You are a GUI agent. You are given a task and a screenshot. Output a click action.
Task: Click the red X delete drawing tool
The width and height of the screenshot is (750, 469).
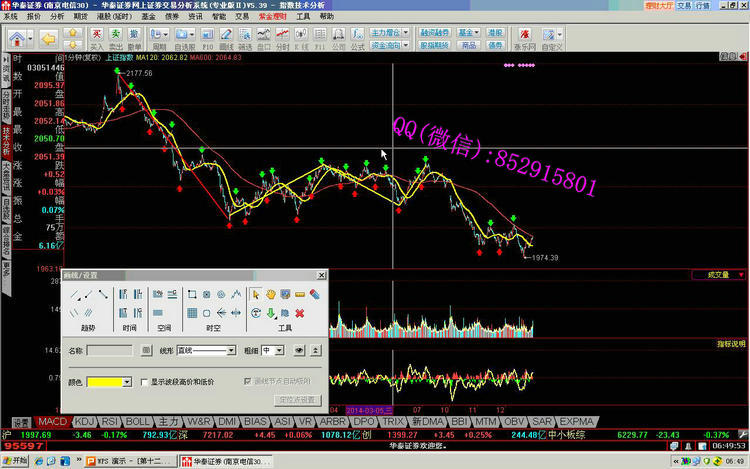click(299, 312)
